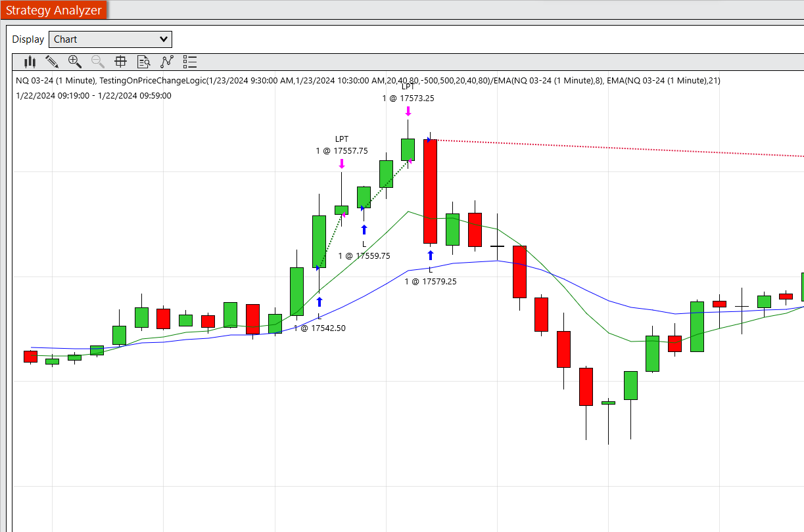Activate the zoom in magnifier

tap(75, 62)
